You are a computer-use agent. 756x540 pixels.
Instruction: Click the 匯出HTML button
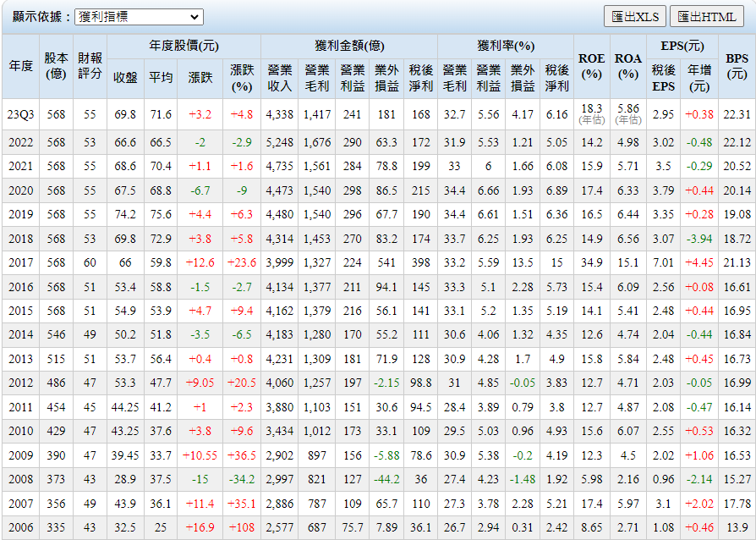tap(707, 17)
